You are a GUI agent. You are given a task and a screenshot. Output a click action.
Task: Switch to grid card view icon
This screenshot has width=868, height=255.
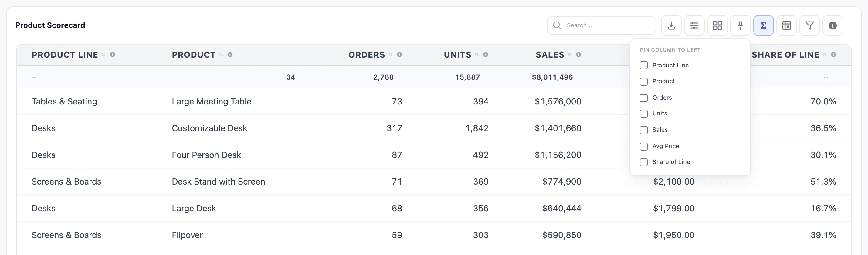[717, 25]
